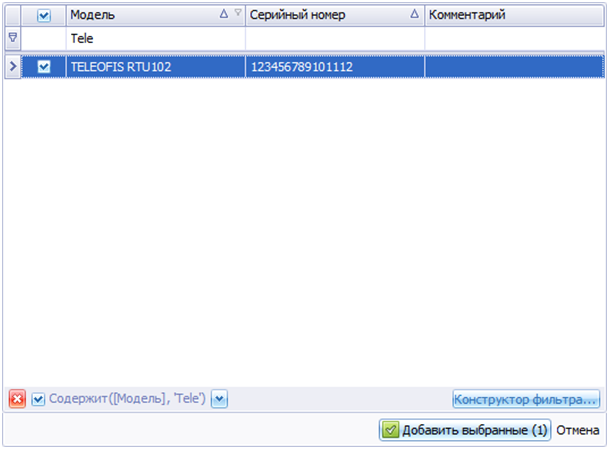The height and width of the screenshot is (449, 609).
Task: Click the row indicator arrow of TELEOFIS row
Action: (13, 67)
